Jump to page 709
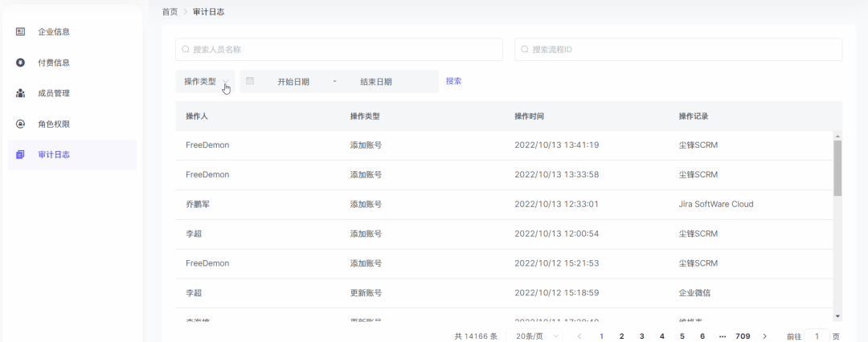The height and width of the screenshot is (342, 868). pyautogui.click(x=743, y=336)
